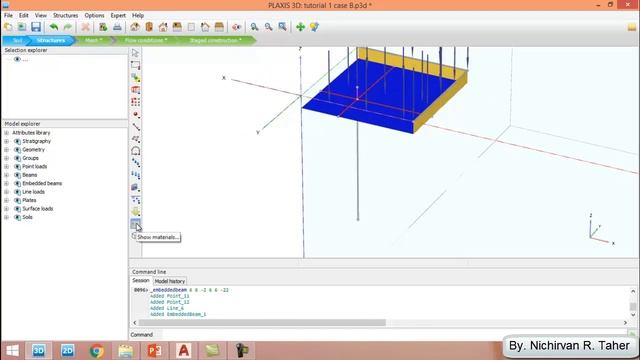Open the Options menu
Image resolution: width=640 pixels, height=360 pixels.
(x=94, y=15)
